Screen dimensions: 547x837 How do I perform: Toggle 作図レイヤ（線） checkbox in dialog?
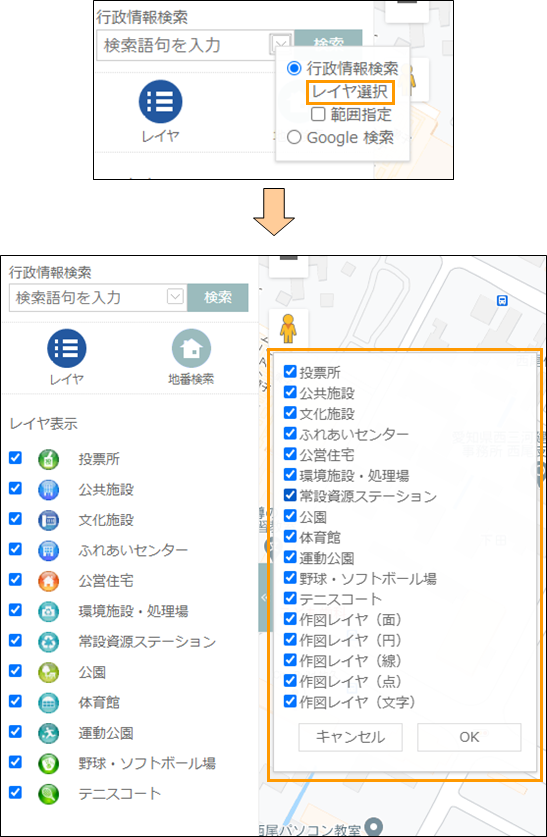click(290, 660)
